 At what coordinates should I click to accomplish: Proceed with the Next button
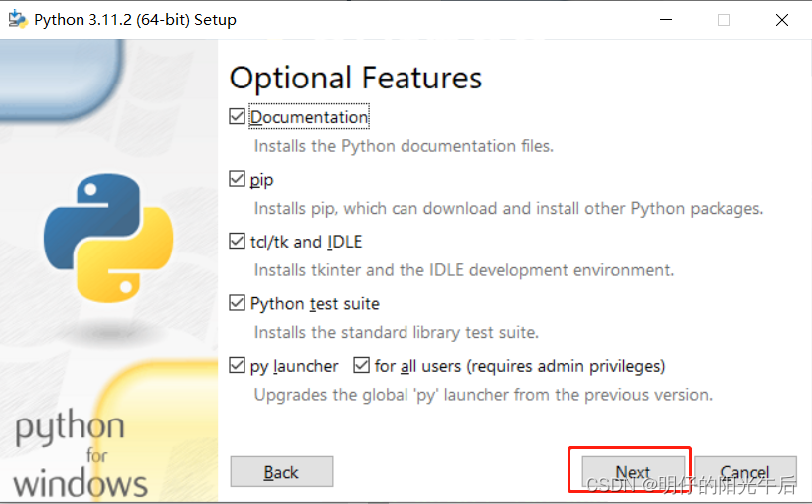coord(632,472)
